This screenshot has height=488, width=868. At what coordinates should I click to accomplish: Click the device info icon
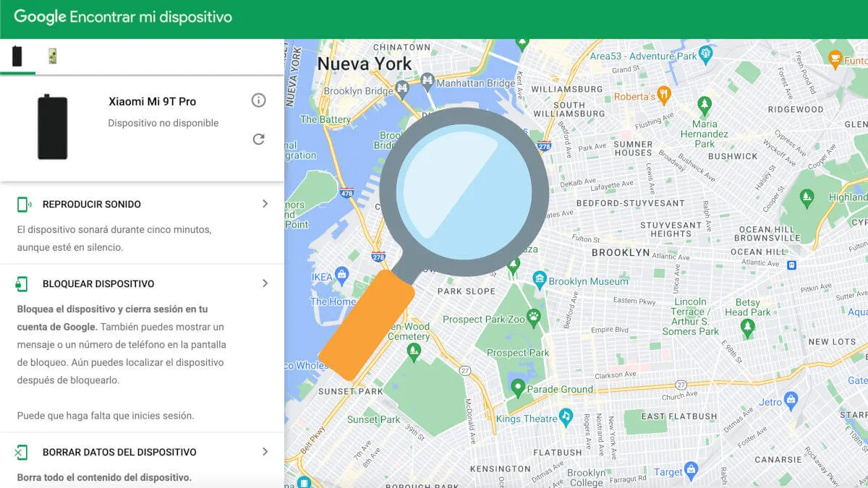tap(258, 100)
